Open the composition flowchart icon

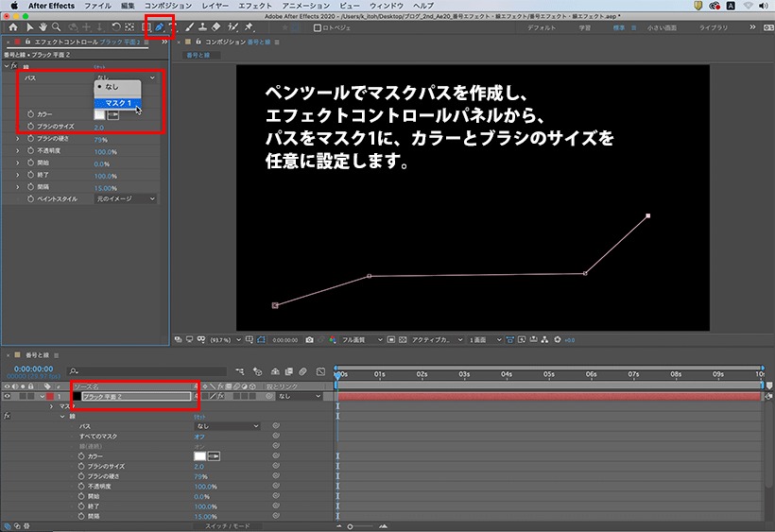pyautogui.click(x=544, y=340)
